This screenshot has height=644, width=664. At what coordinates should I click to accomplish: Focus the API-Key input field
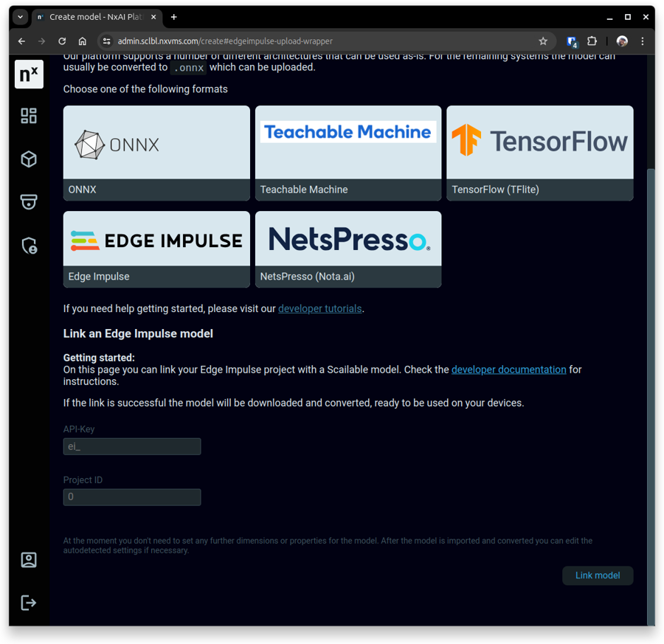tap(132, 446)
